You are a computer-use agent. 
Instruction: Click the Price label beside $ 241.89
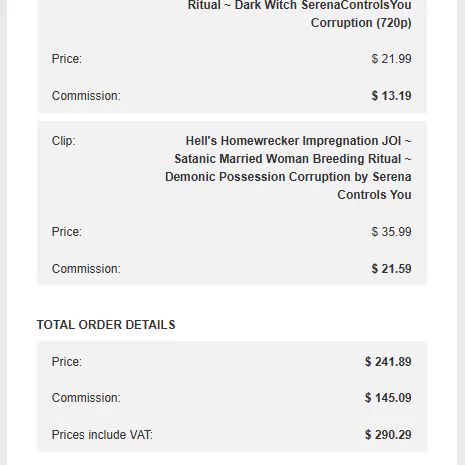click(67, 362)
